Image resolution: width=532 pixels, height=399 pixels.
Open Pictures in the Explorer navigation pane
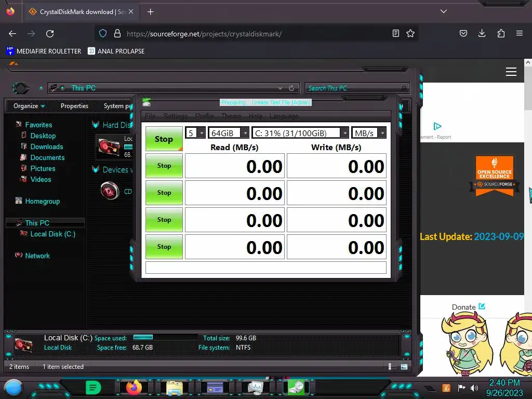click(43, 168)
